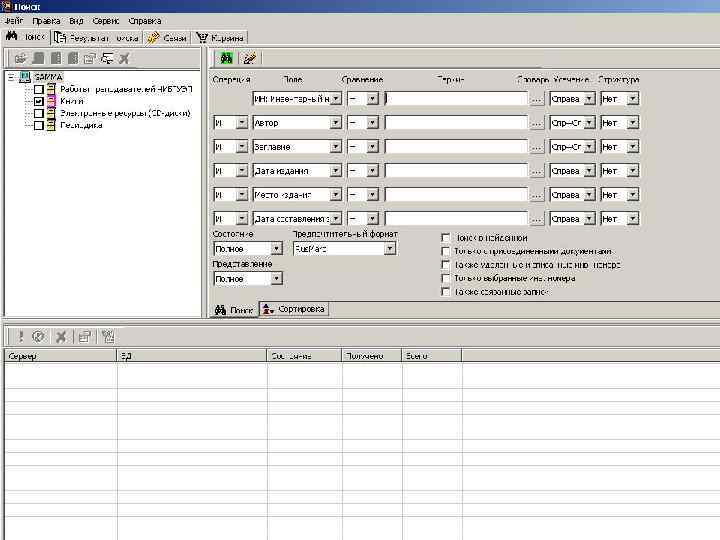Screen dimensions: 720x540
Task: Click the greyed X icon in results toolbar
Action: (61, 337)
